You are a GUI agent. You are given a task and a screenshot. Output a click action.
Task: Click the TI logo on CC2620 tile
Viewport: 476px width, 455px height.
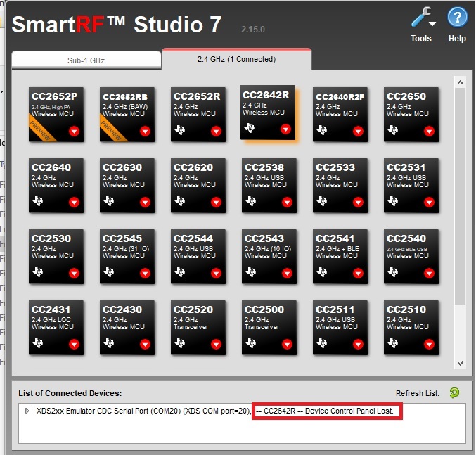point(180,201)
